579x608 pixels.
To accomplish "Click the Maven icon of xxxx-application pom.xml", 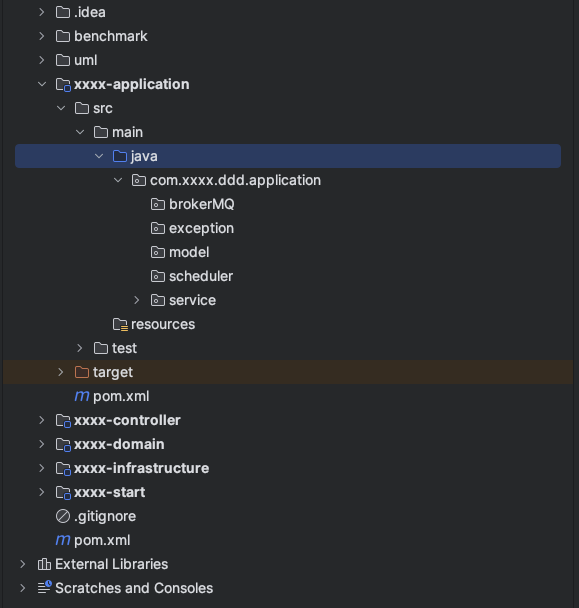I will click(82, 396).
